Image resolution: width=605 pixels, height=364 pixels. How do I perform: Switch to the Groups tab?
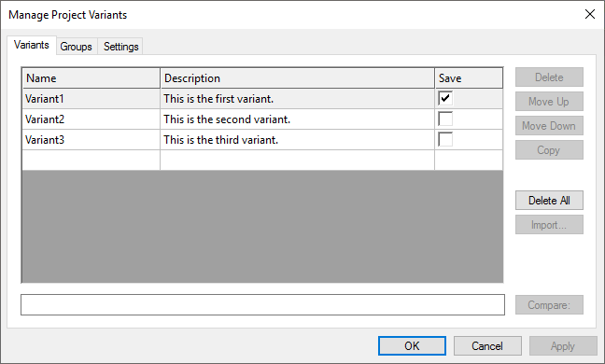click(76, 47)
